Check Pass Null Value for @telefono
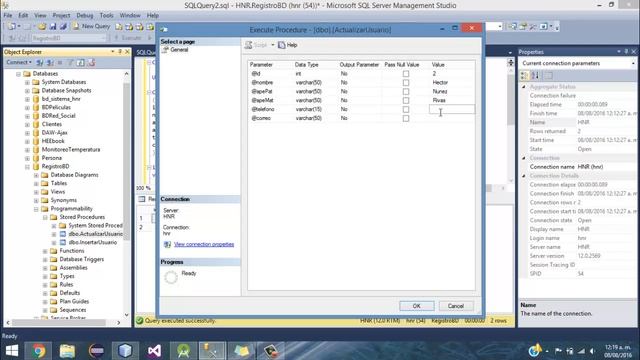Viewport: 640px width, 360px height. tap(406, 109)
